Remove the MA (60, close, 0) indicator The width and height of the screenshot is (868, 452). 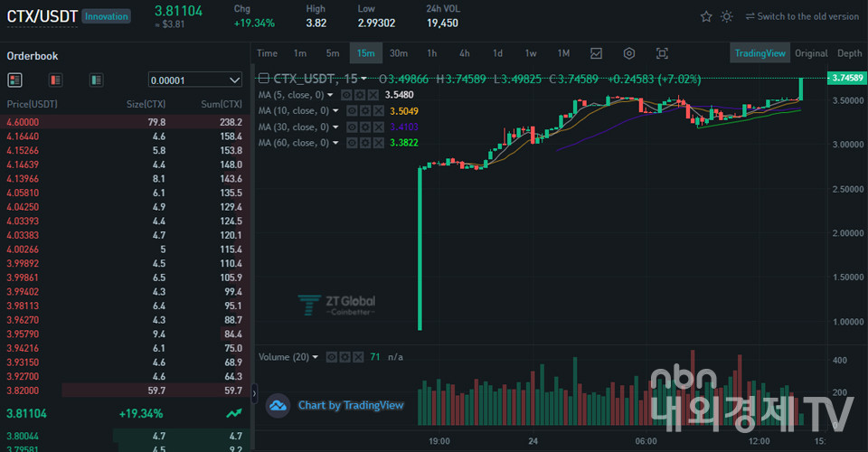tap(379, 143)
